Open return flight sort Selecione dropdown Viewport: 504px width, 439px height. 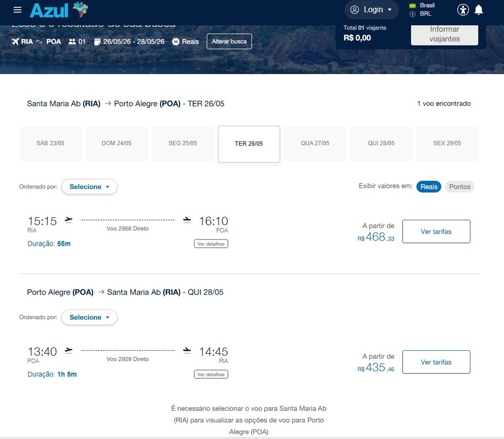[x=89, y=317]
